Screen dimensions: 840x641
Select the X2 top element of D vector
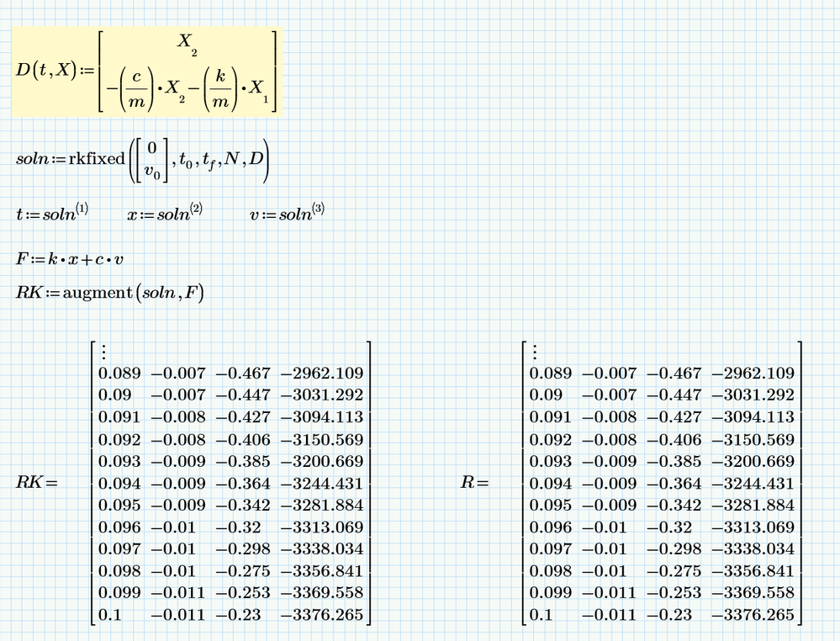pos(187,43)
